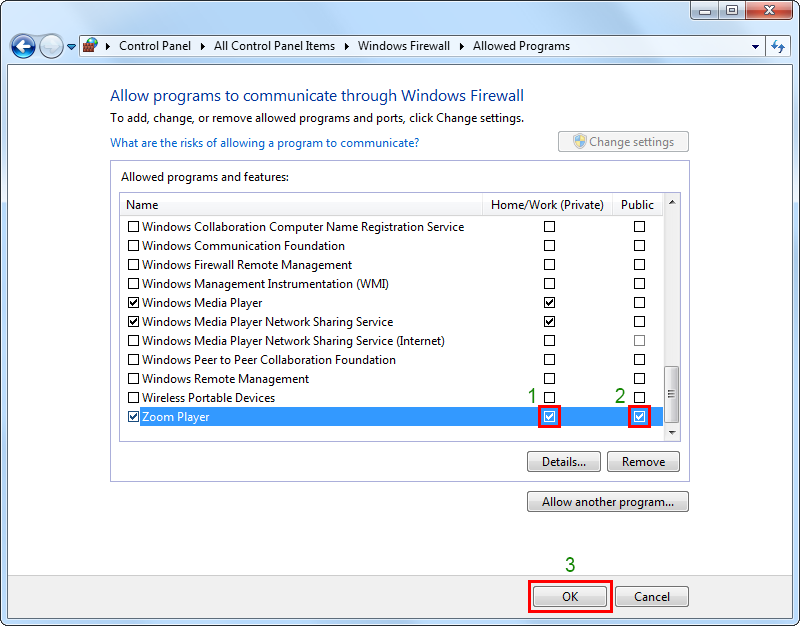The width and height of the screenshot is (800, 626).
Task: Select the Windows Media Player row text
Action: [x=202, y=303]
